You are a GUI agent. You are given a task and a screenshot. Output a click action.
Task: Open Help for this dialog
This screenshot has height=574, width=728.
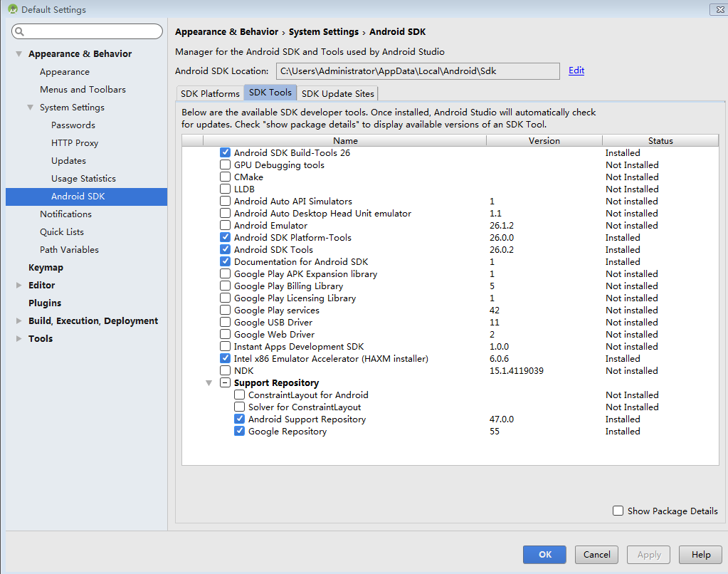[x=701, y=555]
